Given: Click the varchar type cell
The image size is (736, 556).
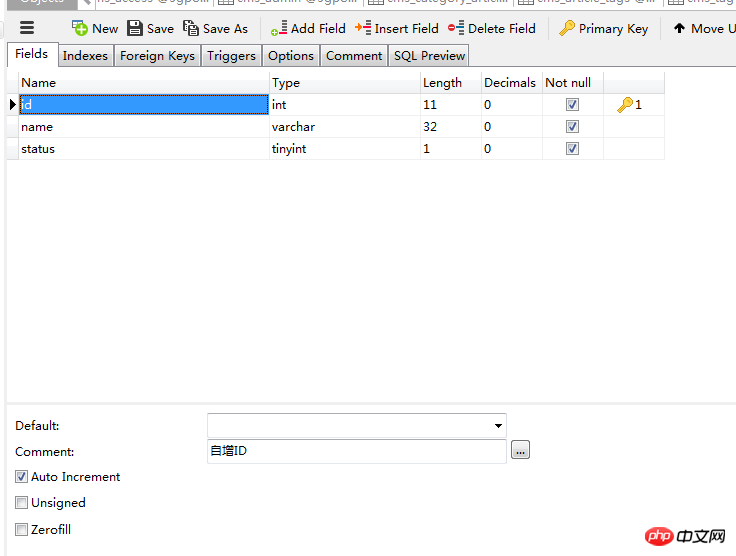Looking at the screenshot, I should [345, 126].
